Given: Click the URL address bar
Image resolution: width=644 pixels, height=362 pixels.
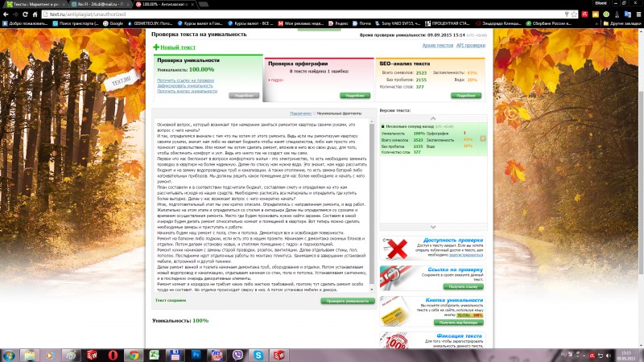Looking at the screenshot, I should pyautogui.click(x=304, y=14).
